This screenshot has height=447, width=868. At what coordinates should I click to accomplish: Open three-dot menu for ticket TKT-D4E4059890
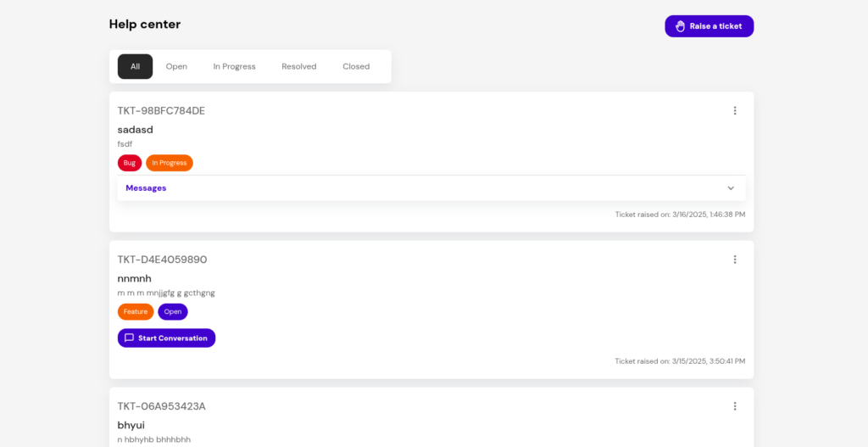(x=735, y=260)
